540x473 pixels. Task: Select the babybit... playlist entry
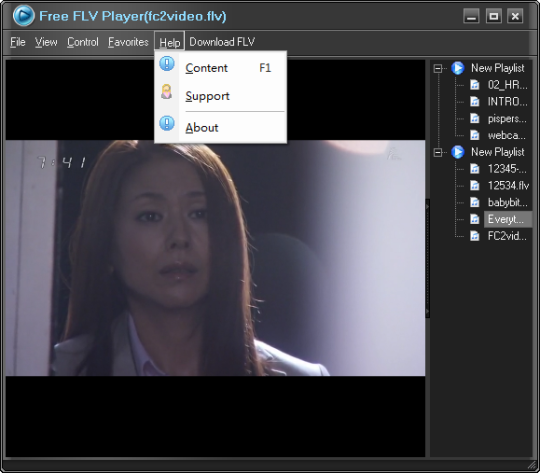(x=507, y=203)
